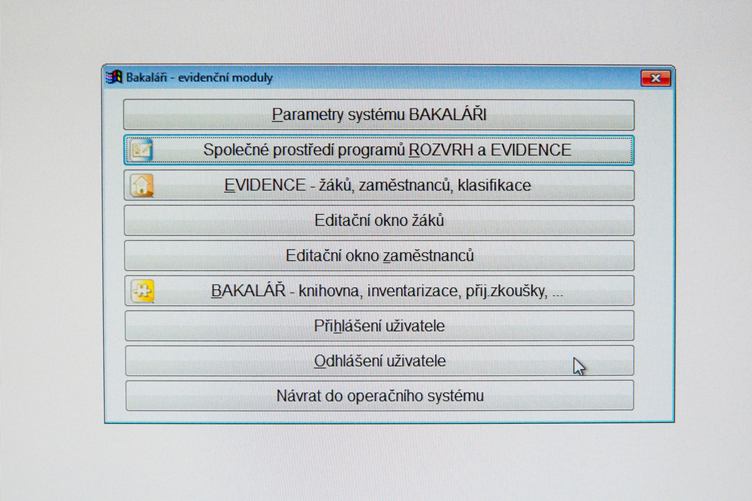752x501 pixels.
Task: Choose Odhlášení uživatele
Action: (x=379, y=361)
